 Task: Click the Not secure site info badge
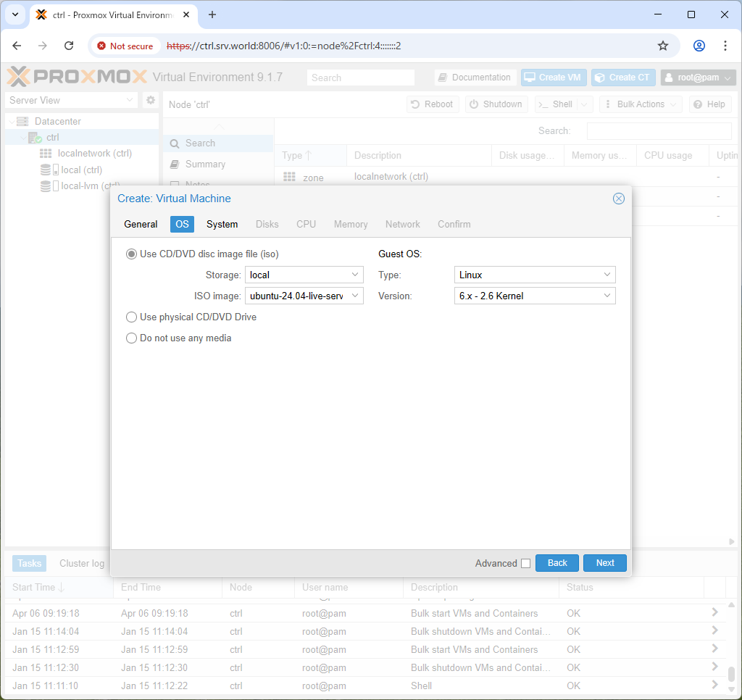coord(125,46)
